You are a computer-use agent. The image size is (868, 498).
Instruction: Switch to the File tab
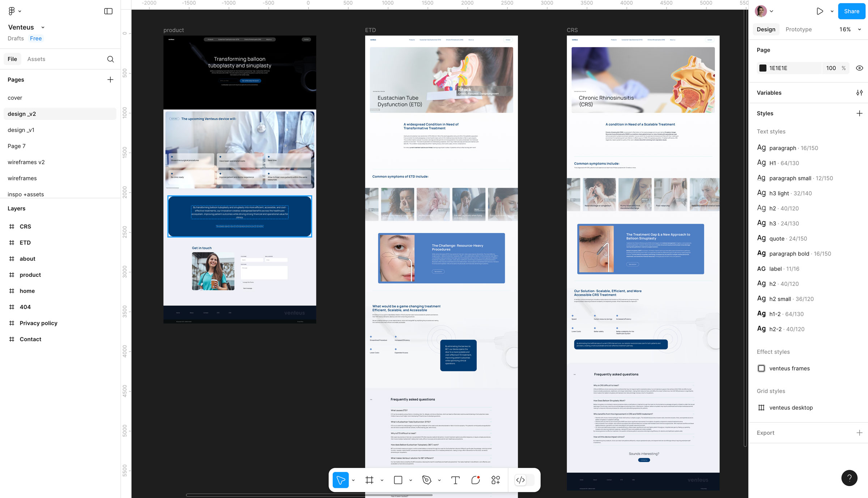[12, 59]
